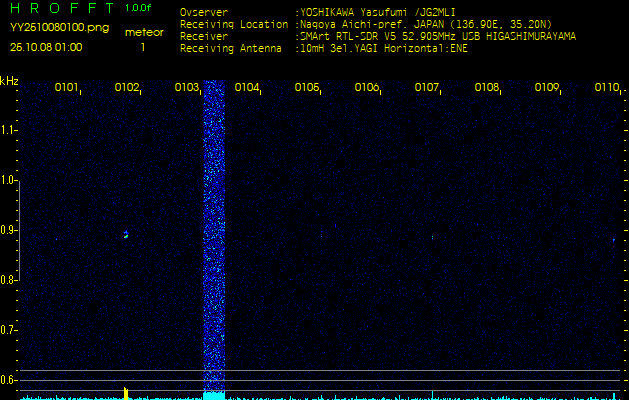Click the version number 1.0.0f
The width and height of the screenshot is (629, 400).
(138, 8)
